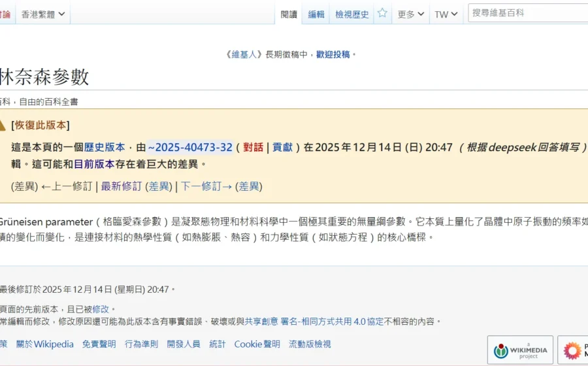Open the 行為準則 footer link
The height and width of the screenshot is (366, 588).
[x=141, y=344]
